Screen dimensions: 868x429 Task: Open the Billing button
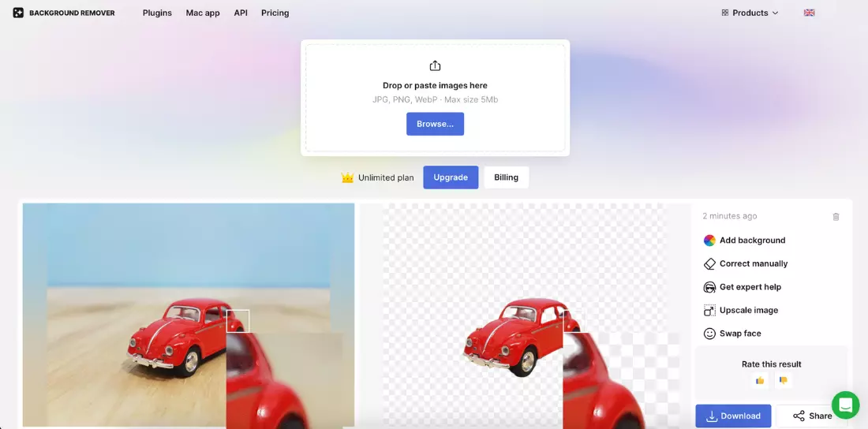(x=506, y=177)
